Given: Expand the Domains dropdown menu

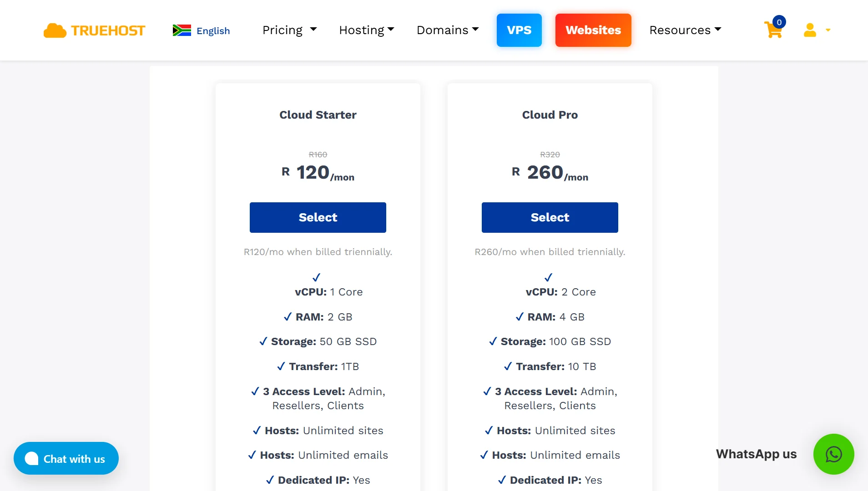Looking at the screenshot, I should coord(448,30).
